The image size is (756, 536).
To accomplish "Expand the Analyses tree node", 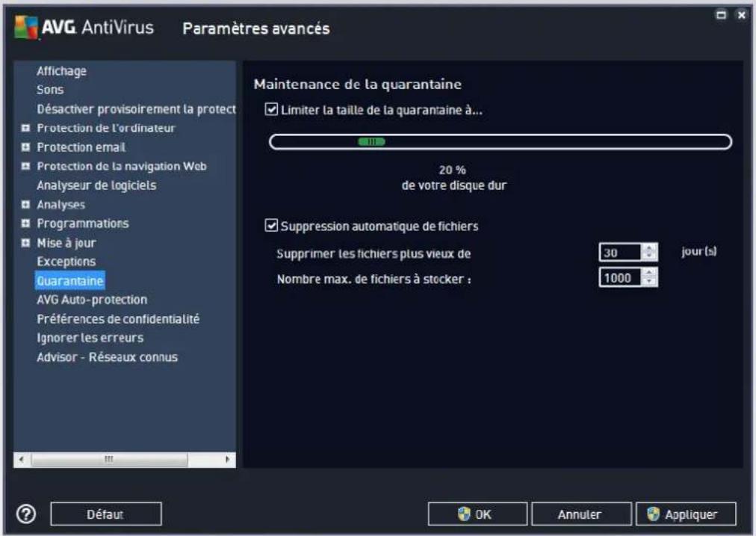I will tap(25, 205).
